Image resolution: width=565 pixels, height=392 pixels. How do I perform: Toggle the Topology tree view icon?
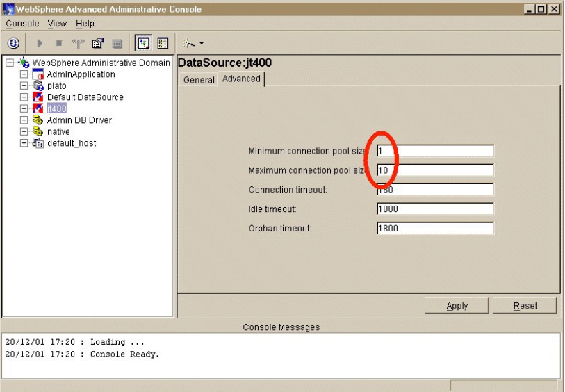143,43
